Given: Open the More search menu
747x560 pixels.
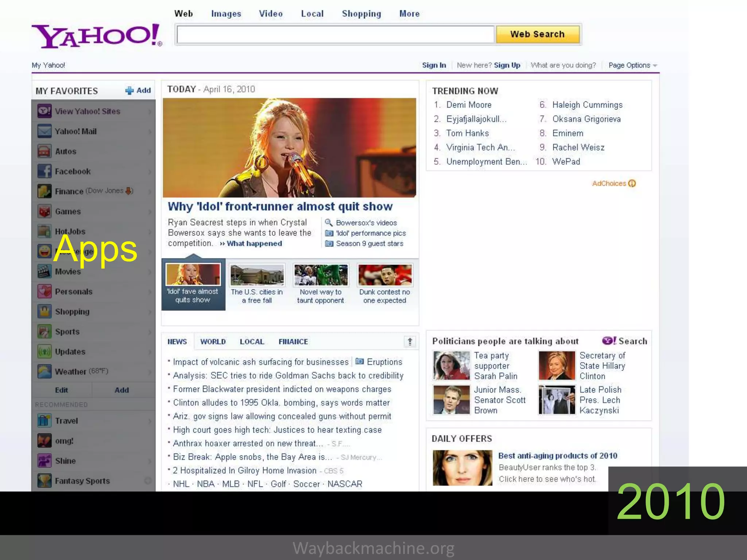Looking at the screenshot, I should click(409, 14).
